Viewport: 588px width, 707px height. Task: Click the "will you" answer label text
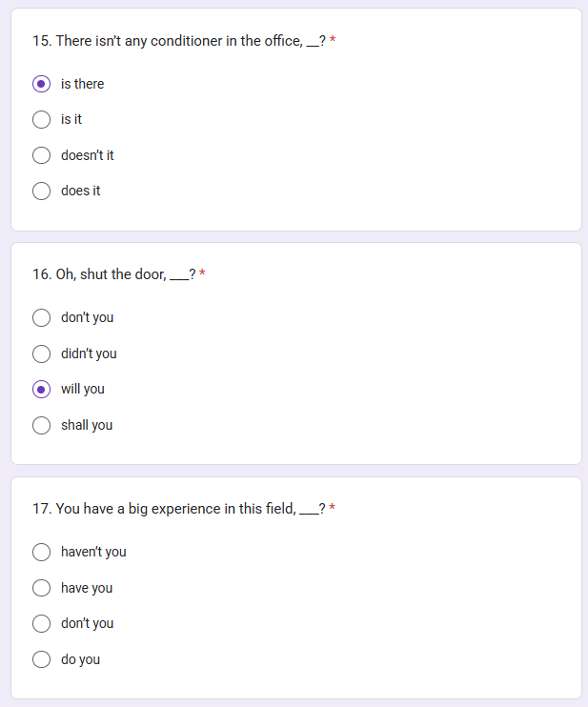[x=83, y=389]
